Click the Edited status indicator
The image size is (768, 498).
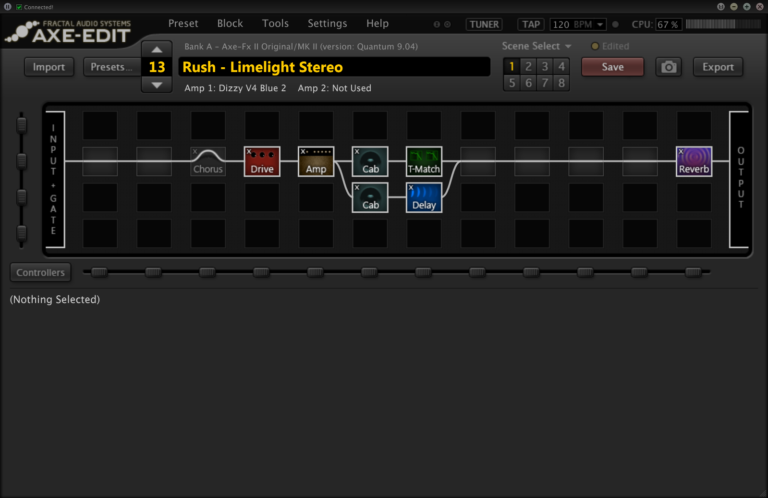click(610, 46)
